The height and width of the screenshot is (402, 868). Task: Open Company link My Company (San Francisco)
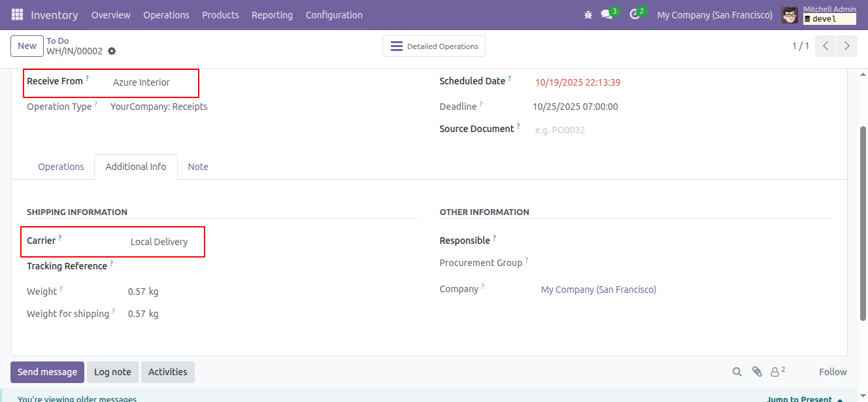pyautogui.click(x=599, y=290)
